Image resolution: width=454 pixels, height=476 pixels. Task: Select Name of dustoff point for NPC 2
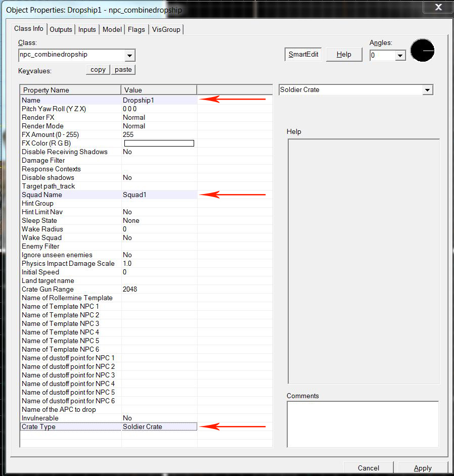pyautogui.click(x=109, y=367)
